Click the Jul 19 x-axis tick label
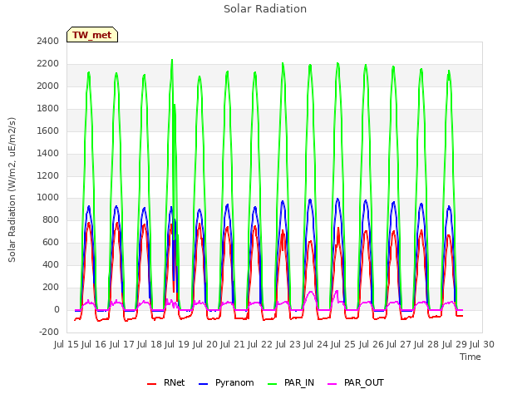The image size is (532, 399). point(177,344)
